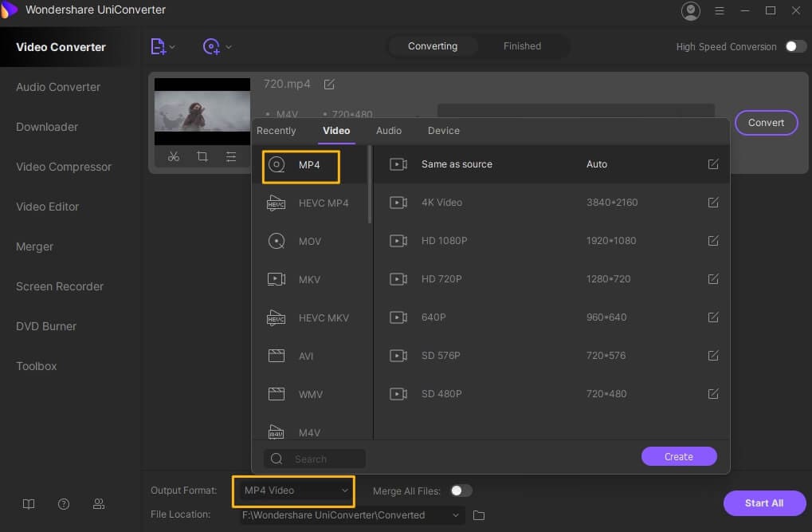This screenshot has width=812, height=532.
Task: Open the user account icon
Action: click(x=690, y=11)
